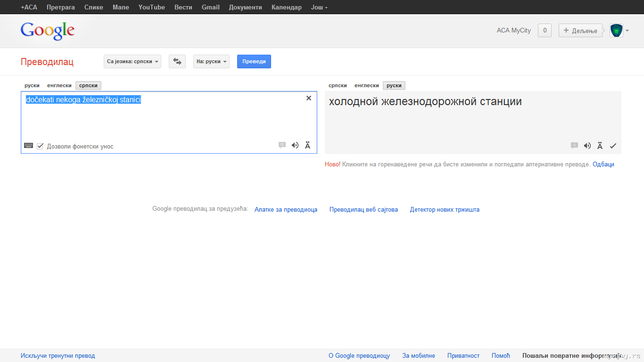The width and height of the screenshot is (644, 362).
Task: Select 'руски' as source language
Action: point(32,85)
